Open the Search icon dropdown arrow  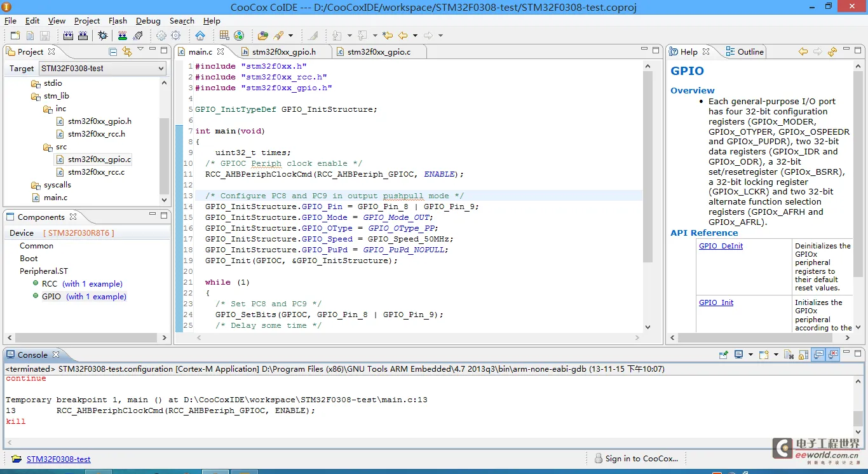[290, 36]
